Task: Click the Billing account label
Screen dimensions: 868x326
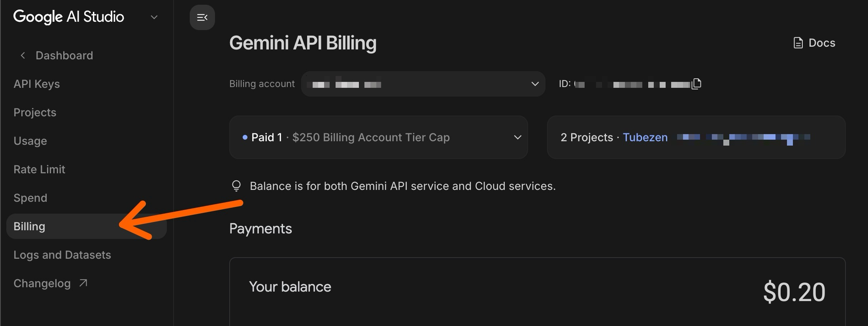Action: coord(262,84)
